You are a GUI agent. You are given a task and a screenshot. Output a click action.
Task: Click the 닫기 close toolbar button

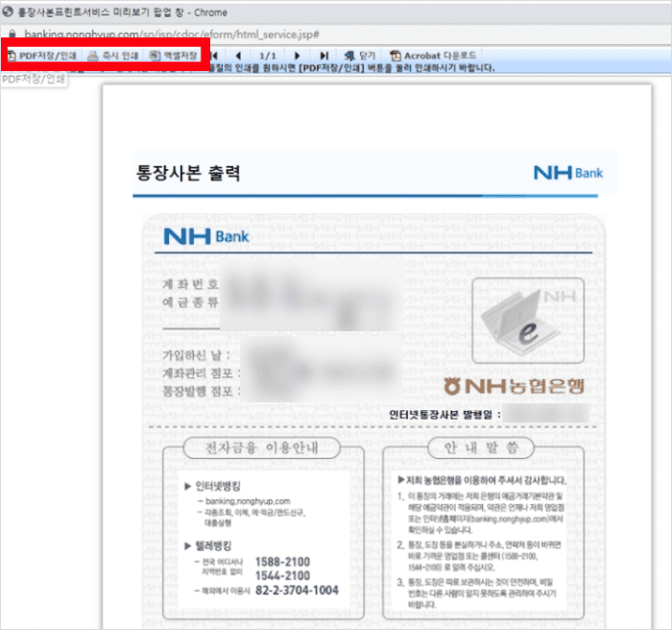(x=360, y=56)
